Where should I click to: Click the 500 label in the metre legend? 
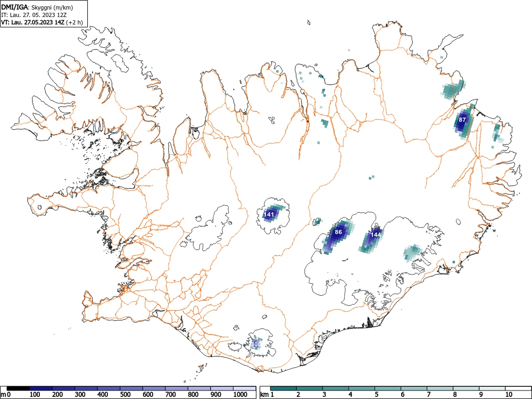125,395
